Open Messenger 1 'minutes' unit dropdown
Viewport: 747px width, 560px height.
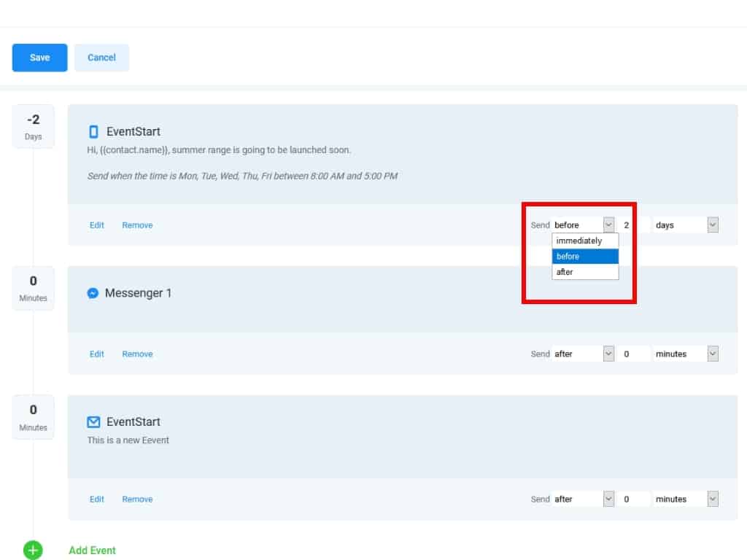tap(686, 354)
